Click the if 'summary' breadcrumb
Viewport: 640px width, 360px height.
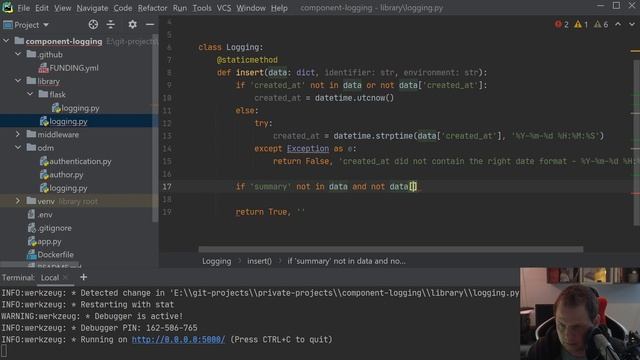(347, 261)
